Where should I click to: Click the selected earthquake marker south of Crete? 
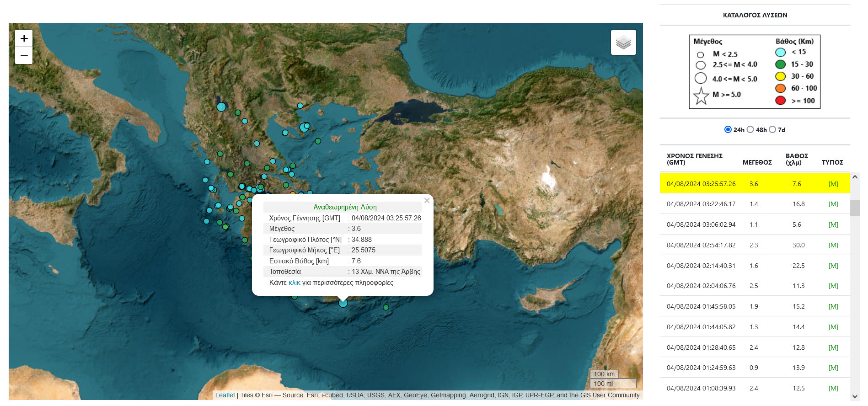pyautogui.click(x=343, y=303)
